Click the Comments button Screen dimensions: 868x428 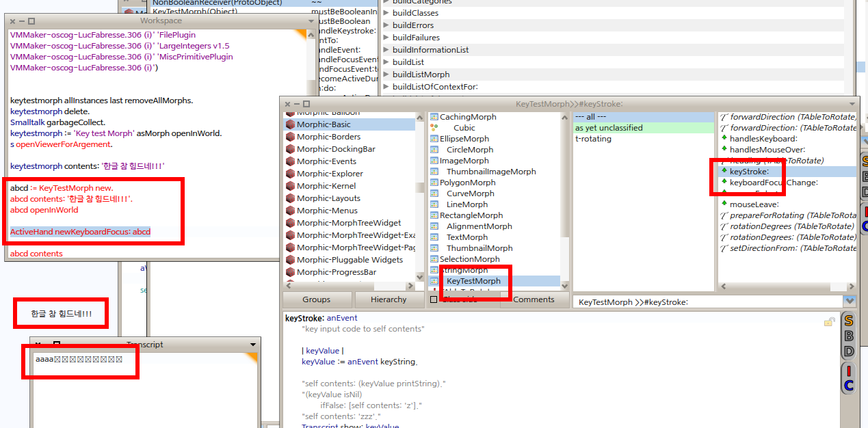[534, 299]
